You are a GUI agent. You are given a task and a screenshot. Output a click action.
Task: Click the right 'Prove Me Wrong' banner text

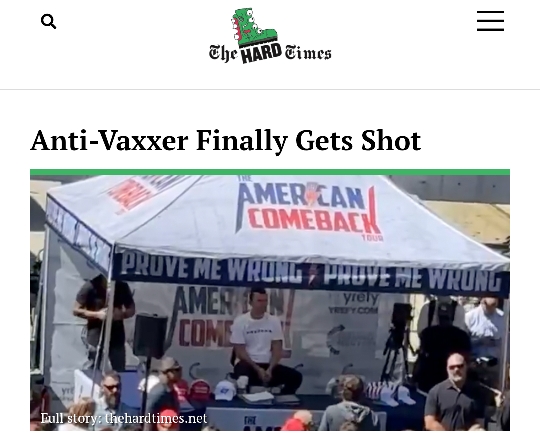click(x=412, y=277)
